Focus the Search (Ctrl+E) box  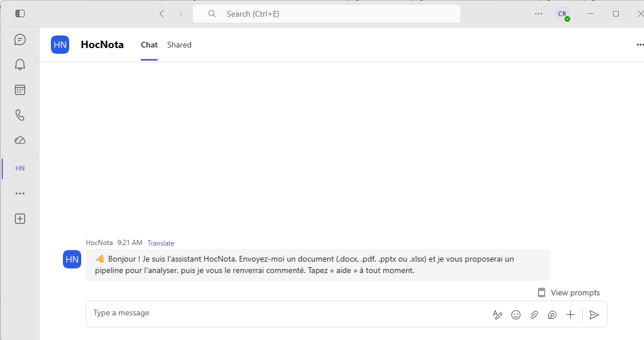[x=327, y=14]
